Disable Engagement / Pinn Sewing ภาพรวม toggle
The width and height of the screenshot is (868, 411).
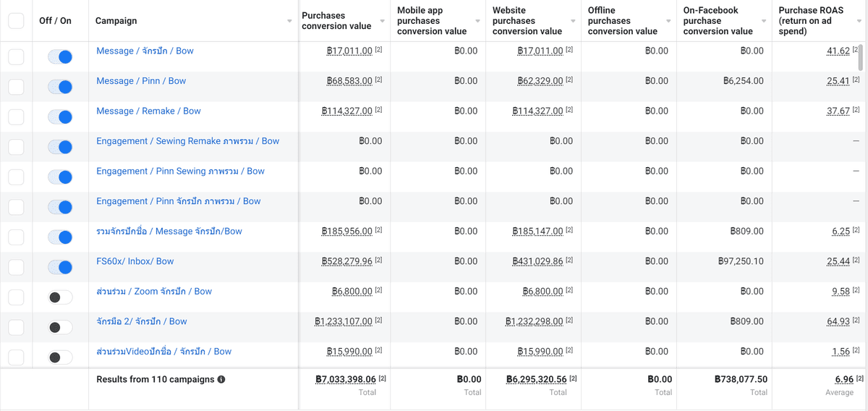60,177
